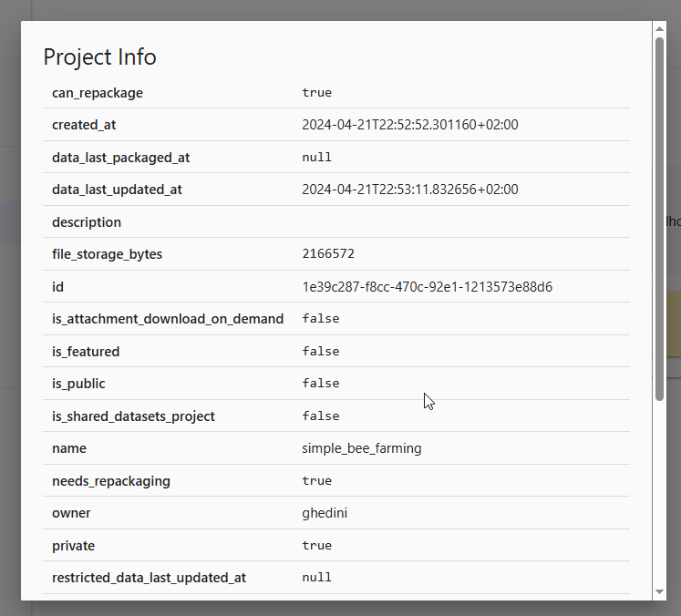Click false value of is_shared_datasets_project
The image size is (681, 616).
(321, 416)
